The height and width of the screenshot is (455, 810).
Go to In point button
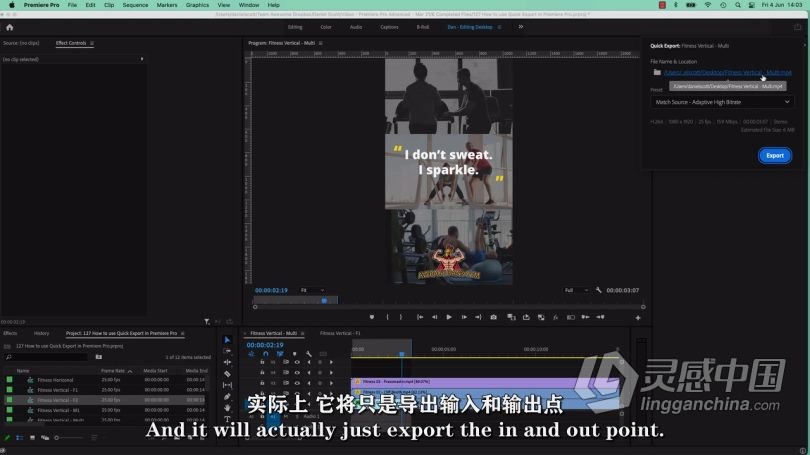(x=420, y=317)
